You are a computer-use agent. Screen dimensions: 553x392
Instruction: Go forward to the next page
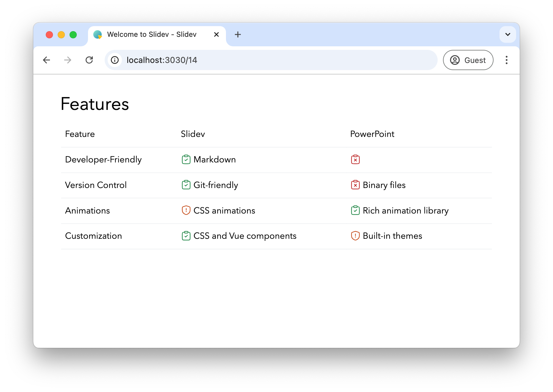pyautogui.click(x=68, y=60)
